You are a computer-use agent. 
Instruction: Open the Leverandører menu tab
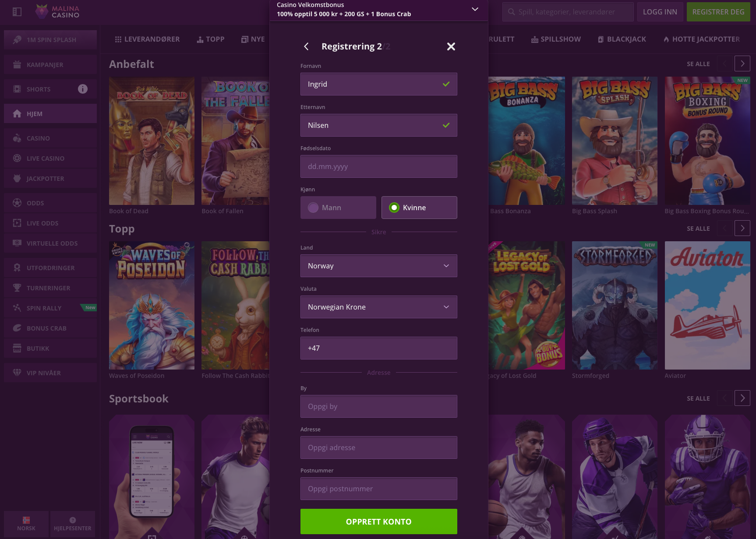click(147, 39)
